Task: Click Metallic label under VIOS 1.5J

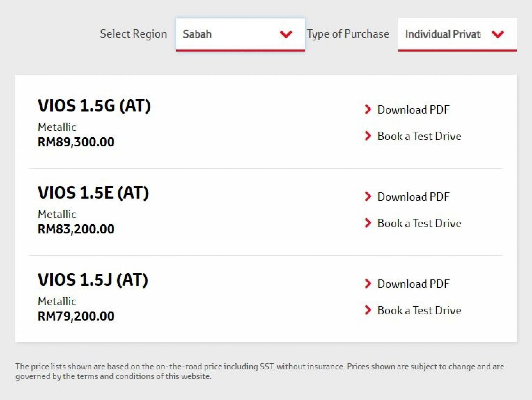Action: (x=57, y=301)
